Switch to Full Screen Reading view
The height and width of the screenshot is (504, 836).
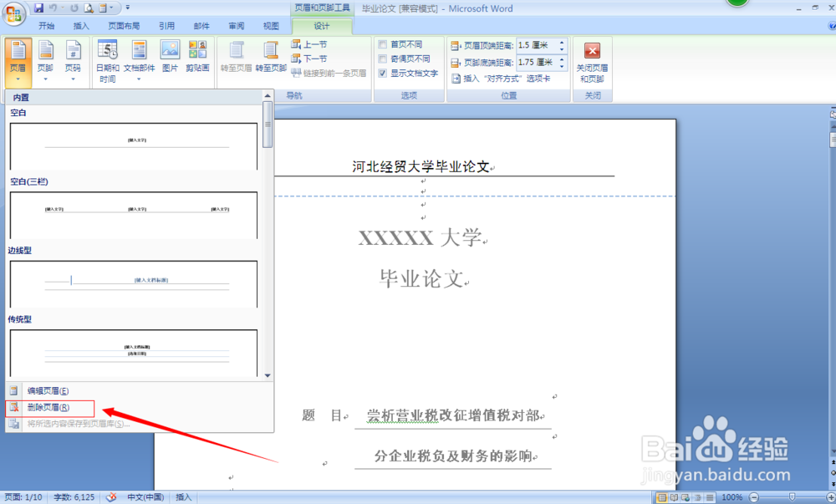click(674, 497)
